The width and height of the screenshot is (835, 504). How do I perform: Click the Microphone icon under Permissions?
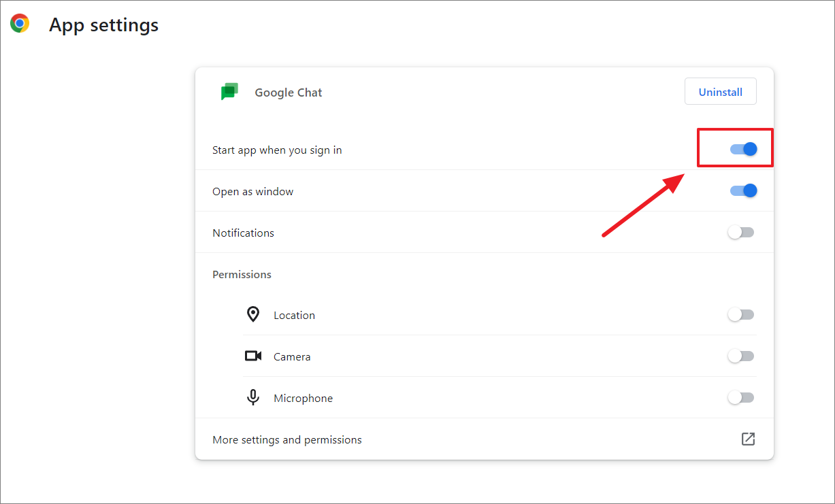pyautogui.click(x=253, y=397)
